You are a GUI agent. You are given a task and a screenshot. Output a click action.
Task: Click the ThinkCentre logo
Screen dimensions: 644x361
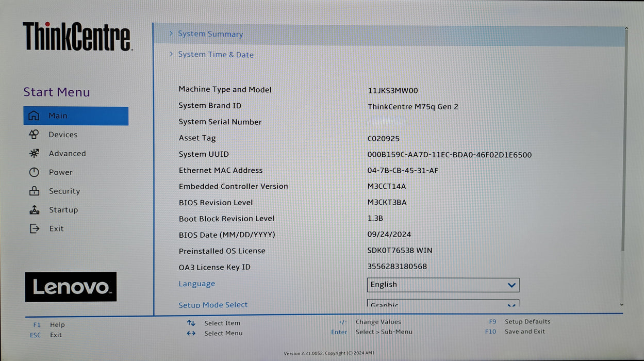click(x=77, y=37)
